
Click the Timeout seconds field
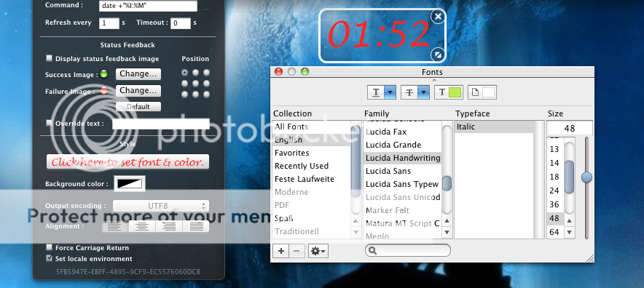[x=180, y=23]
